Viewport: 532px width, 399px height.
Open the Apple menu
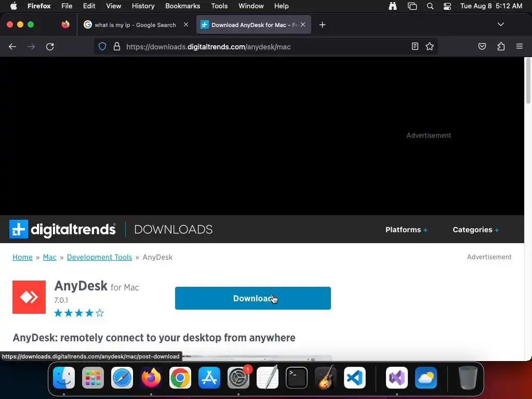13,6
